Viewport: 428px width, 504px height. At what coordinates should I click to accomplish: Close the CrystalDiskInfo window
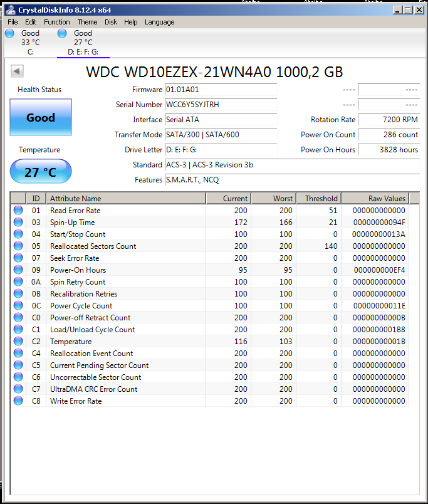click(x=419, y=10)
